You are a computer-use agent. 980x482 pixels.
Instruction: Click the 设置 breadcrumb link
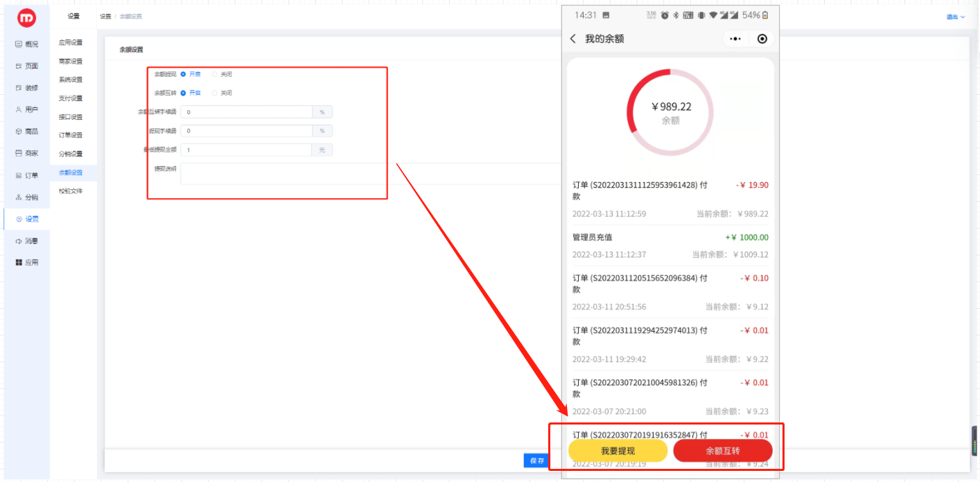pos(105,16)
